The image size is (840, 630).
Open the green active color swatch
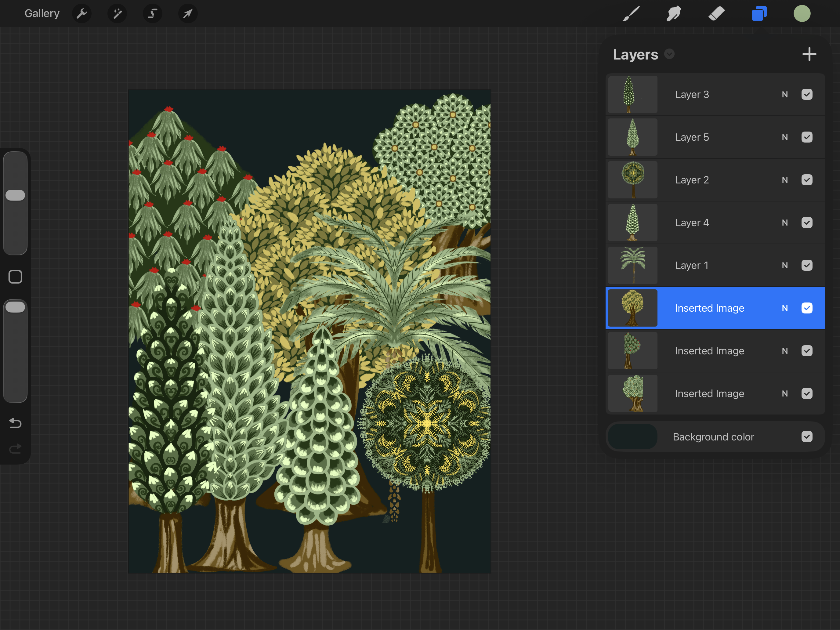[x=802, y=14]
